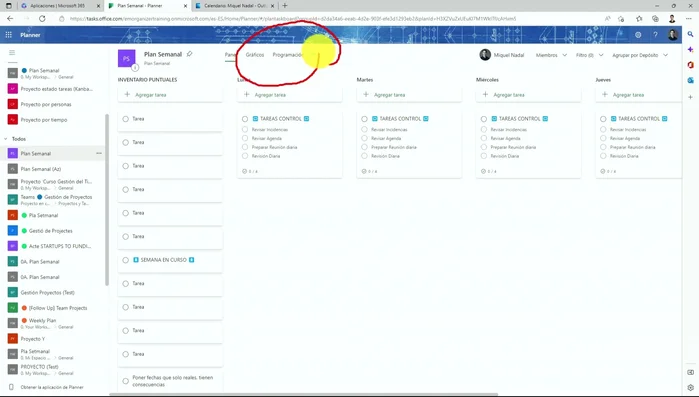699x397 pixels.
Task: Open the help question mark icon
Action: coord(655,35)
